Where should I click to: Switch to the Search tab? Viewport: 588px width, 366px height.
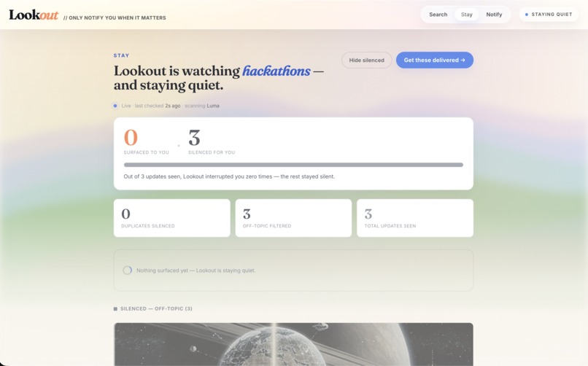tap(438, 15)
